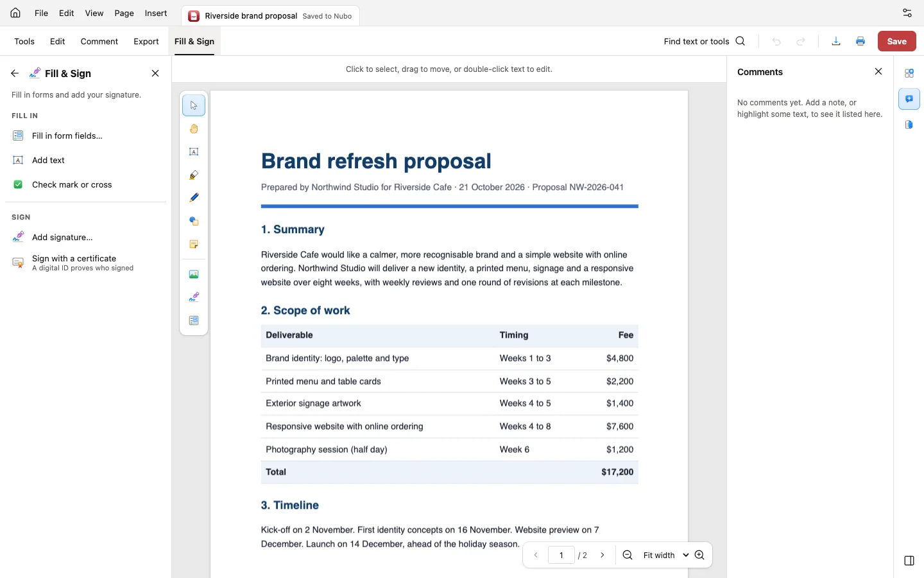Activate the hand pan tool

pos(194,129)
